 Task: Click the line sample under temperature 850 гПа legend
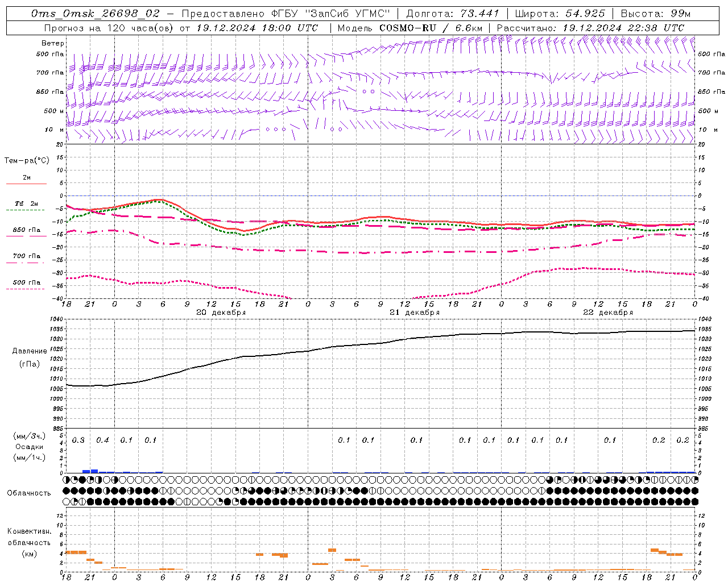pos(25,236)
